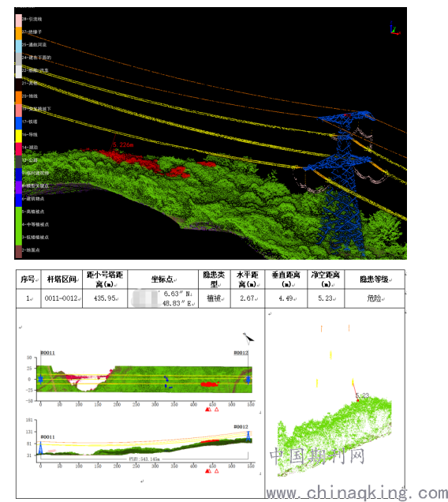Click the filled red triangle marker under the profile view
Viewport: 448px width, 502px height.
(207, 471)
